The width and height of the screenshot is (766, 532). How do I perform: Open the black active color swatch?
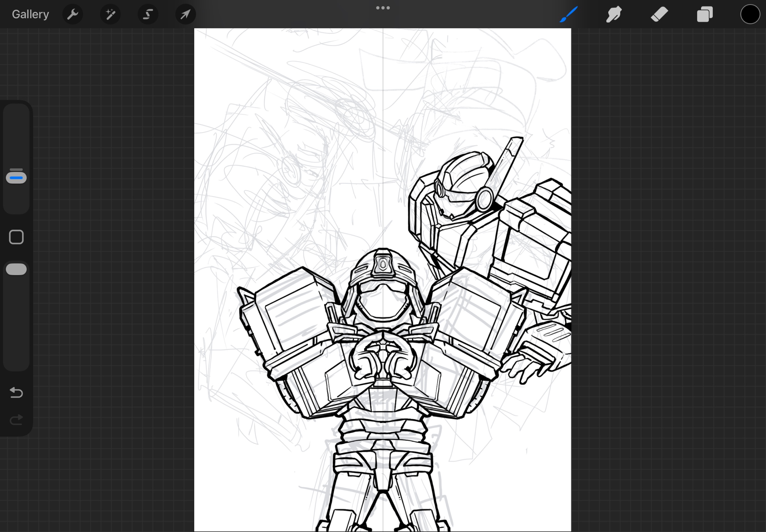click(x=750, y=15)
